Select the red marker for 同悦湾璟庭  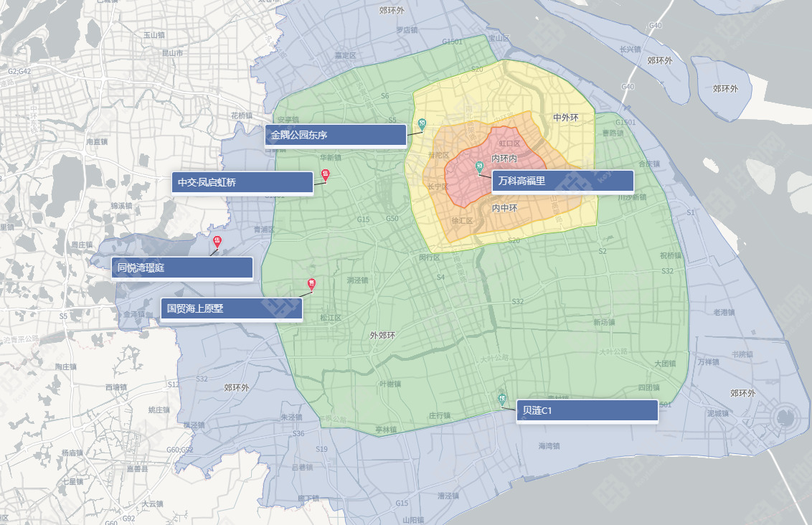[217, 240]
